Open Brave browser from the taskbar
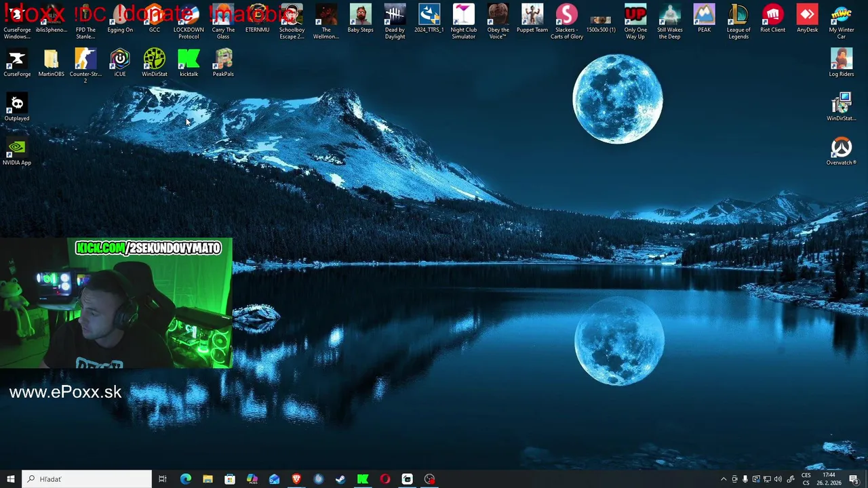 pyautogui.click(x=296, y=479)
